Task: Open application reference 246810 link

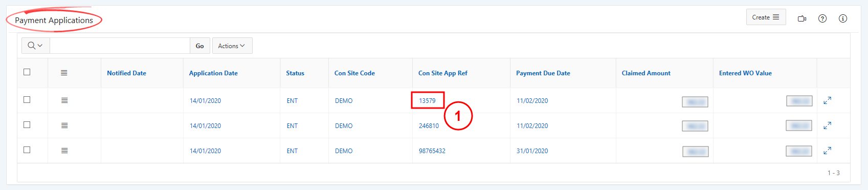Action: 429,126
